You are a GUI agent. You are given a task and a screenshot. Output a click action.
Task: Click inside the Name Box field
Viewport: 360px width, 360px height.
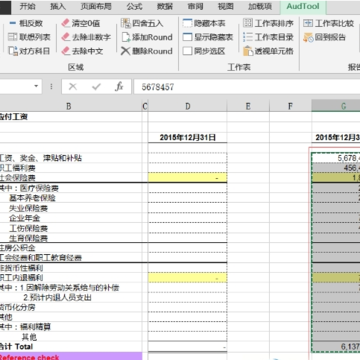[16, 87]
